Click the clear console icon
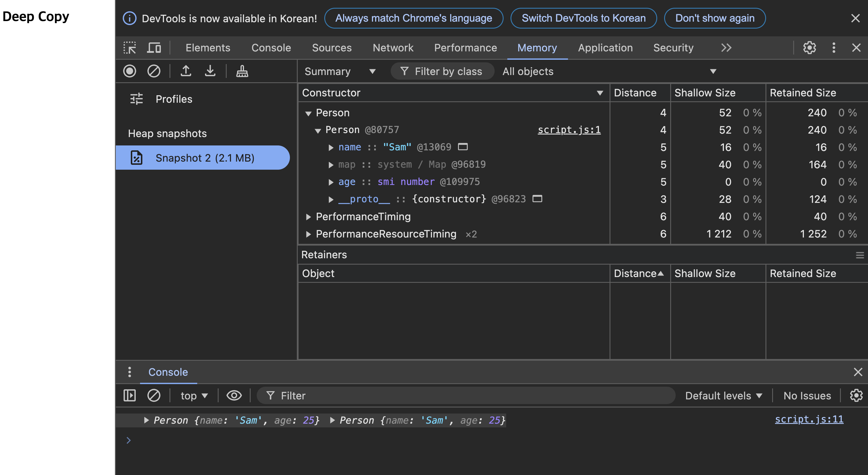Image resolution: width=868 pixels, height=475 pixels. tap(154, 395)
